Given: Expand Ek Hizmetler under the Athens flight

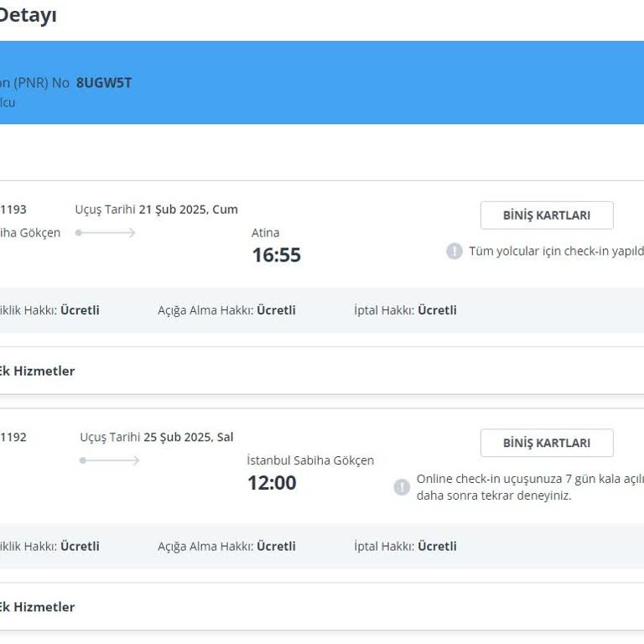Looking at the screenshot, I should (x=37, y=371).
